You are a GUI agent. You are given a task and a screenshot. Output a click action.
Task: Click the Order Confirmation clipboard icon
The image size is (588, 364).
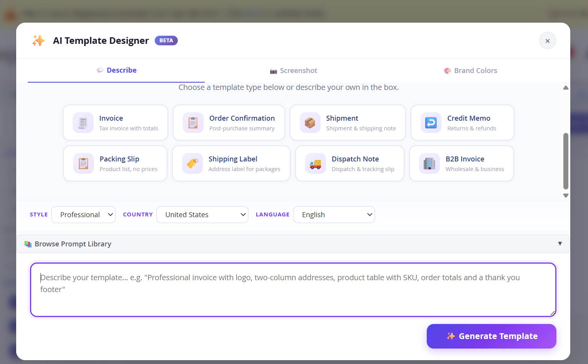pos(193,123)
